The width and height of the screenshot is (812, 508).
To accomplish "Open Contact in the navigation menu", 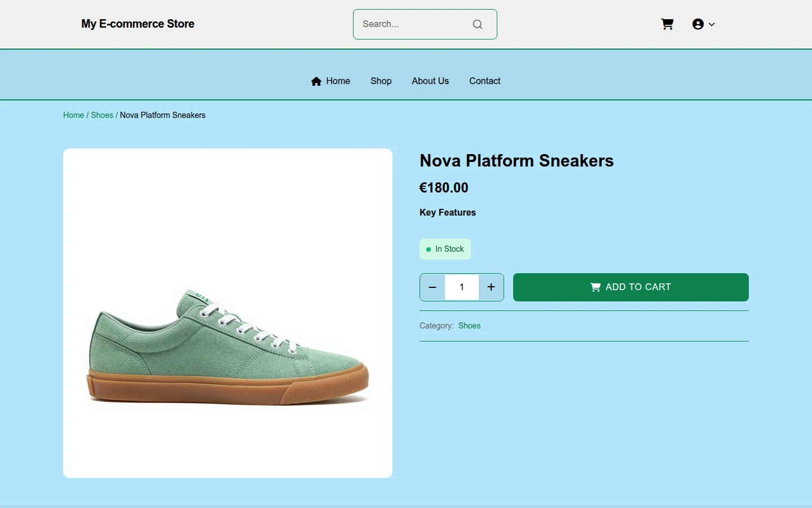I will 484,81.
